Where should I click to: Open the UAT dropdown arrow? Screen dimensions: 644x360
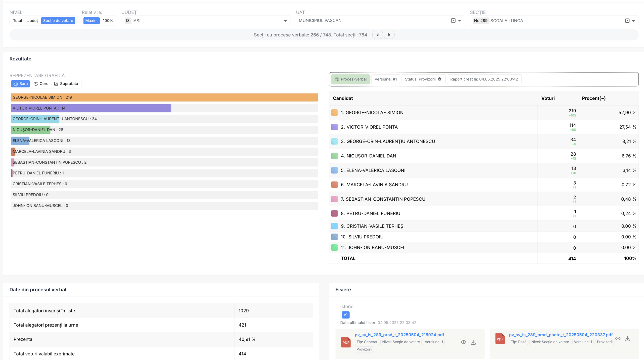460,21
